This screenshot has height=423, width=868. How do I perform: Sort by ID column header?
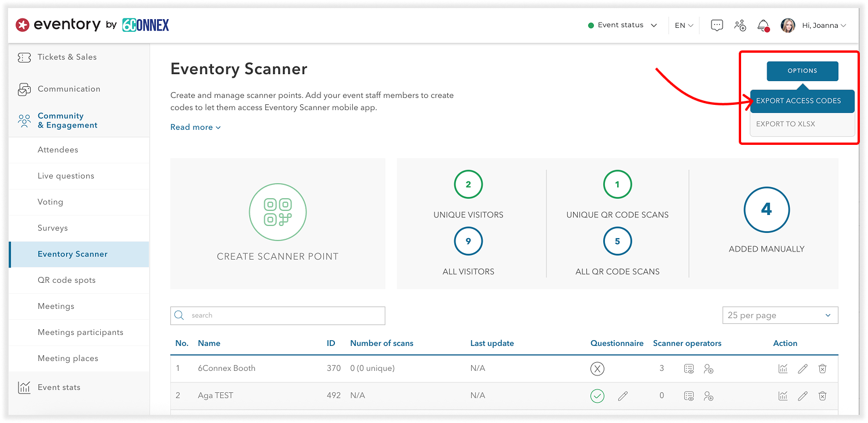click(x=331, y=344)
